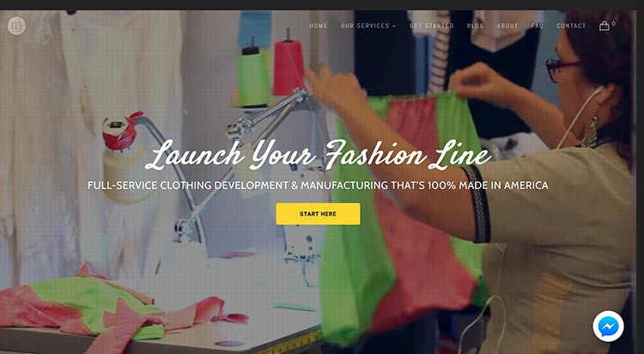Click the cart item count badge
The image size is (644, 354).
point(613,23)
